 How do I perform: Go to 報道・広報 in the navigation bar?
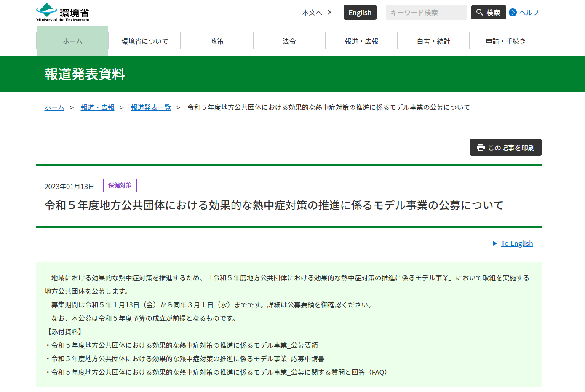pos(361,41)
